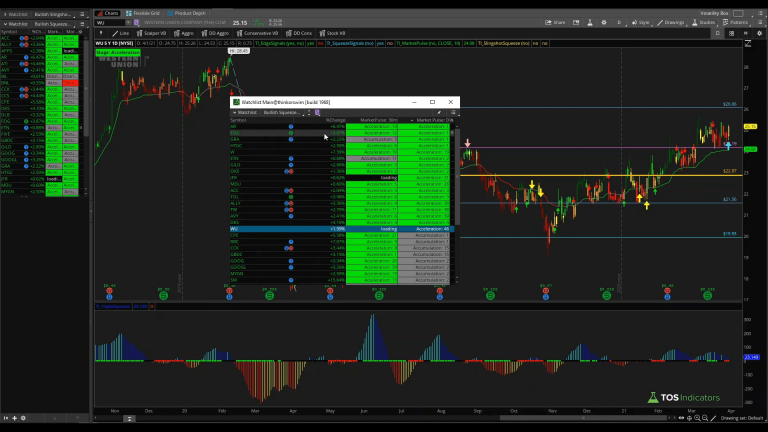The height and width of the screenshot is (432, 768).
Task: Sort by the MarketPulse 30m column header
Action: click(x=379, y=120)
